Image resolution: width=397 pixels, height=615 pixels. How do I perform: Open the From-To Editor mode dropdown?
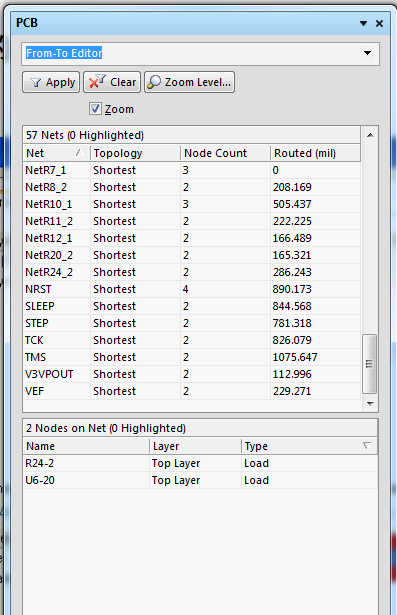pyautogui.click(x=367, y=53)
